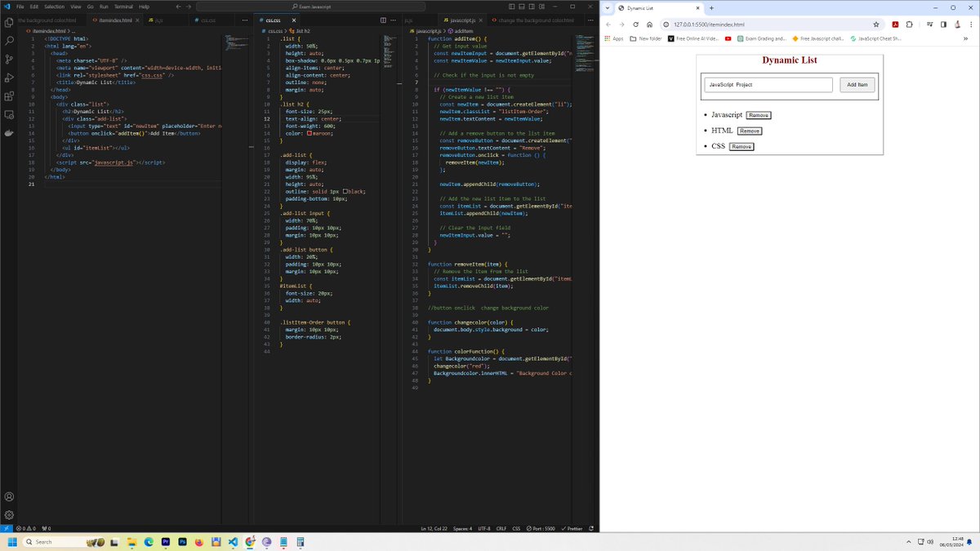Click the black color swatch in css.css

346,191
